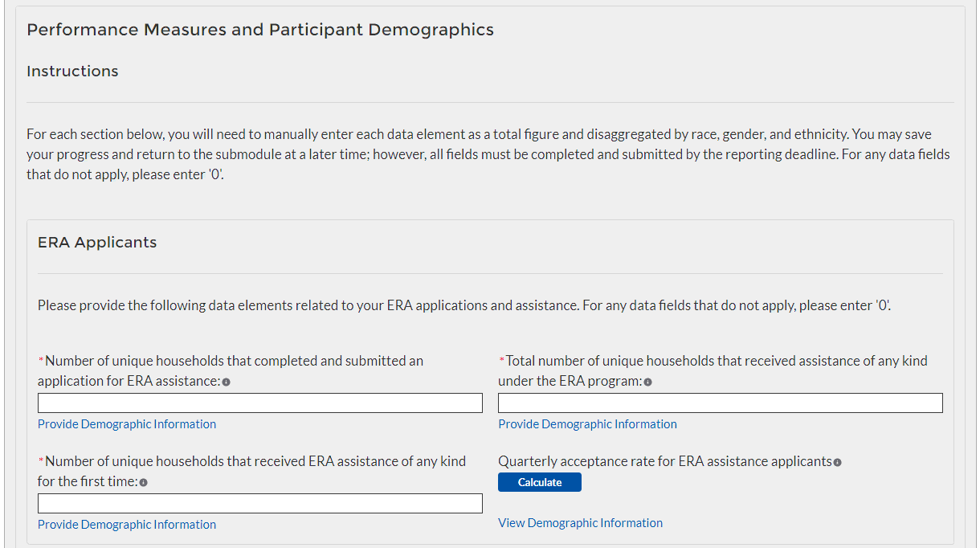Open Provide Demographic Information under submitted applications field

click(x=127, y=424)
